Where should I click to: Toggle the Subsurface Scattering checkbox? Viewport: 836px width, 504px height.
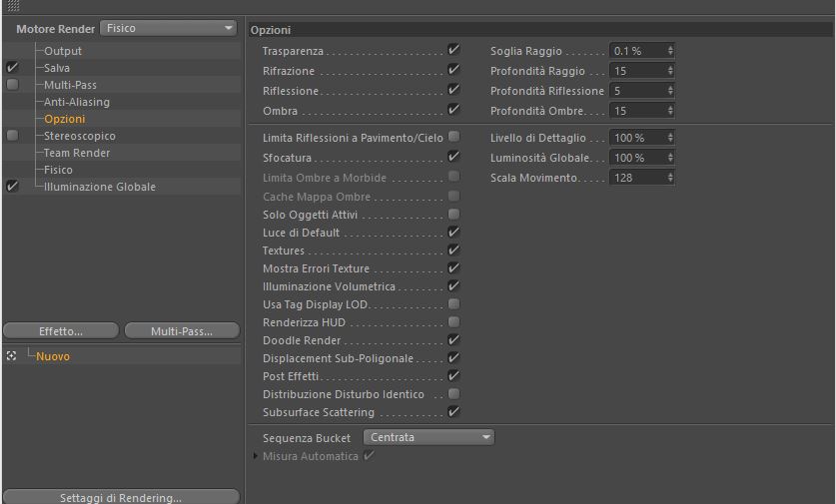pos(453,412)
